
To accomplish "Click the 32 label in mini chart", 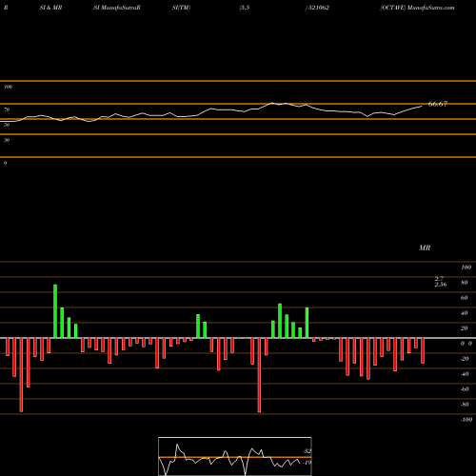I will [x=307, y=451].
